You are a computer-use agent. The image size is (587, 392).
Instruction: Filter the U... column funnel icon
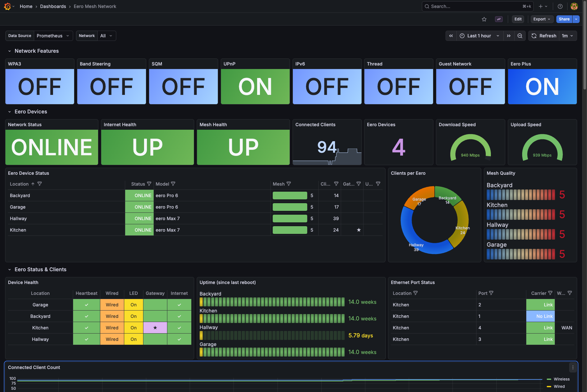[x=378, y=184]
